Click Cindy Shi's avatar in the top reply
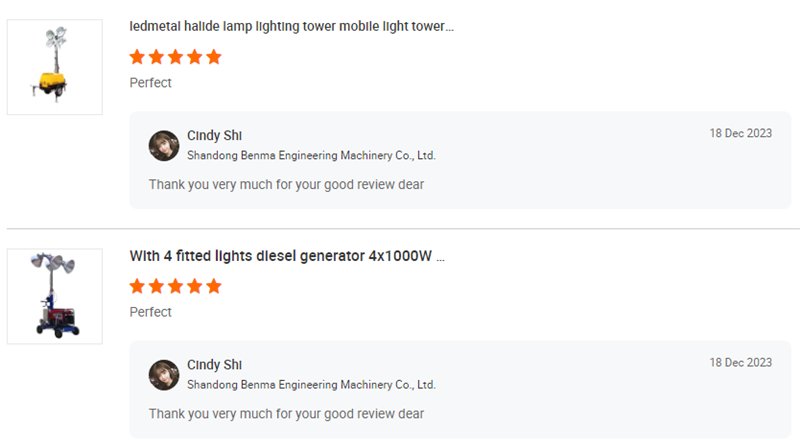The width and height of the screenshot is (800, 448). 164,145
